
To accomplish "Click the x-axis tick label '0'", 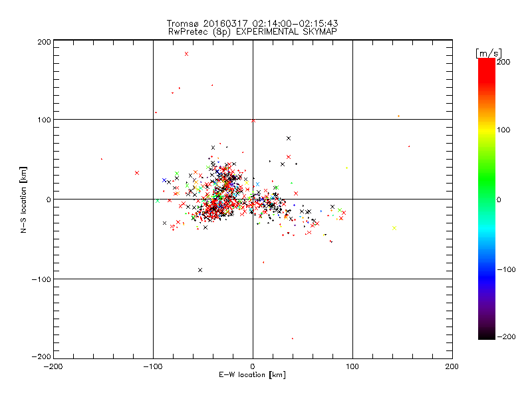I will coord(253,367).
